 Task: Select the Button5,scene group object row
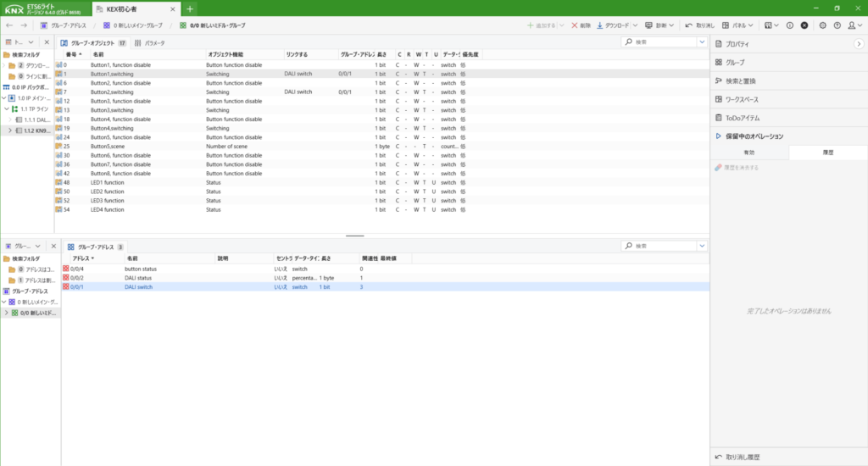(106, 147)
